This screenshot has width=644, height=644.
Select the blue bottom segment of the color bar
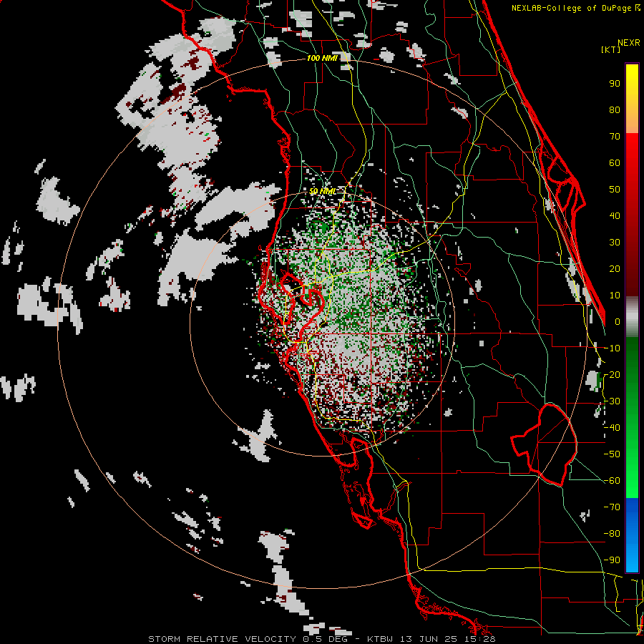pyautogui.click(x=632, y=535)
